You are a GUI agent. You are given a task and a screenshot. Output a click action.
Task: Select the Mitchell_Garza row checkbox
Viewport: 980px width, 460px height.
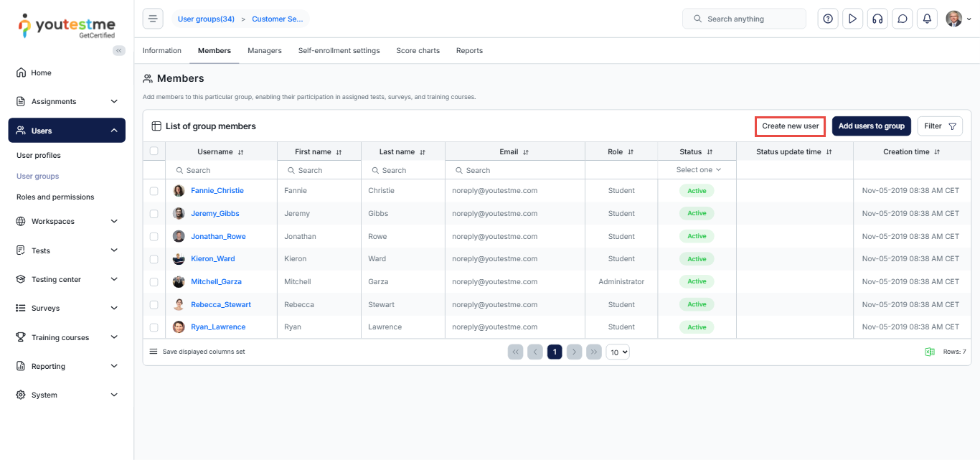pos(154,282)
